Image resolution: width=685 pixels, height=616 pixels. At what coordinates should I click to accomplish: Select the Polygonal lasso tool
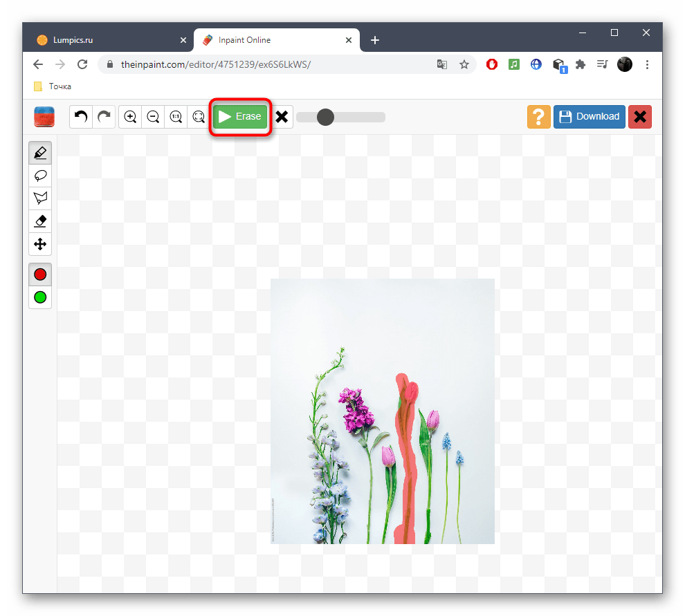[x=40, y=198]
